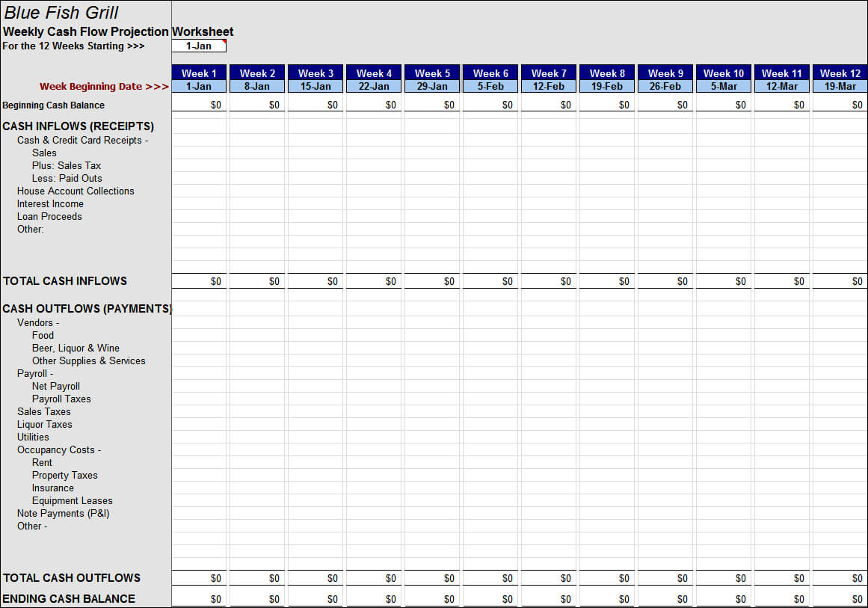Select Week 12 Total Cash Outflows $0 cell

[x=840, y=577]
